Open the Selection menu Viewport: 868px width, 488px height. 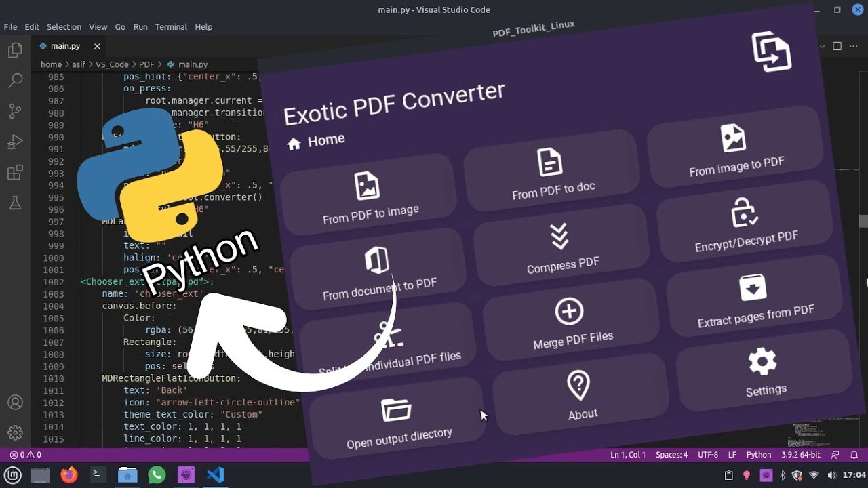[x=64, y=27]
